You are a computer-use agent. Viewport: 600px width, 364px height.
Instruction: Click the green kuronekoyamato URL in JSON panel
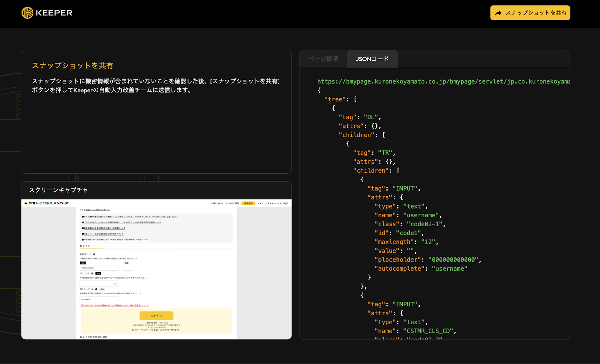[x=443, y=81]
